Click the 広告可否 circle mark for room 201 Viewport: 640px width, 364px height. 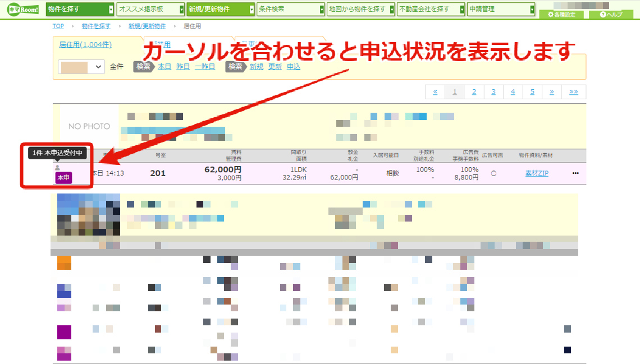pos(493,174)
